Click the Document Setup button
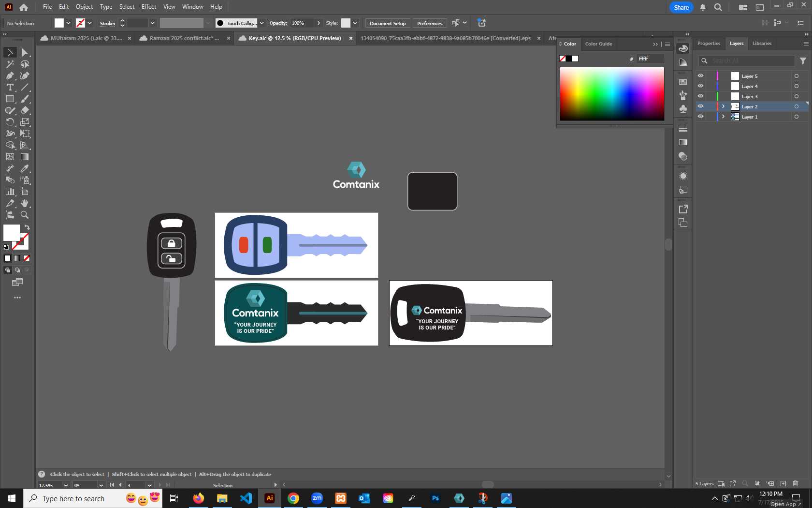The image size is (812, 508). tap(388, 23)
